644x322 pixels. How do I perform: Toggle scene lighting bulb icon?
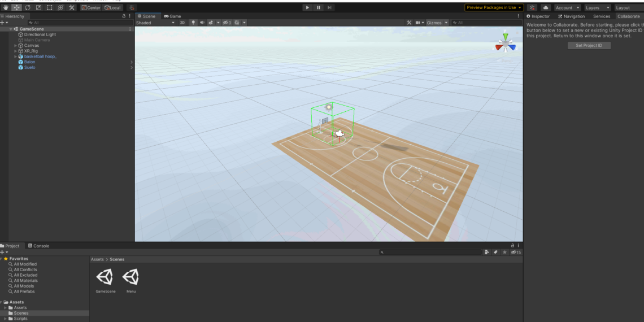[193, 23]
